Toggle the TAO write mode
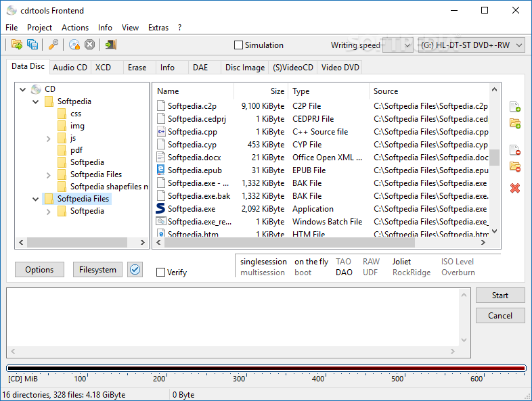The height and width of the screenshot is (401, 532). pos(343,262)
